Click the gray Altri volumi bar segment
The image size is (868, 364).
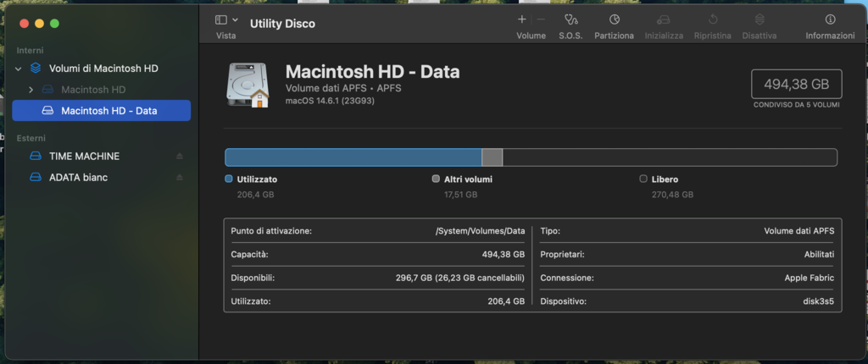click(492, 157)
